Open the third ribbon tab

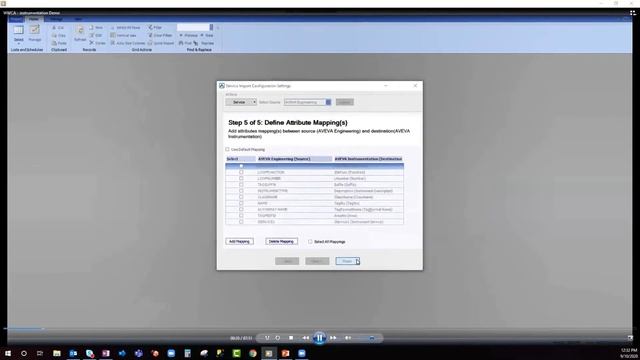(x=56, y=19)
